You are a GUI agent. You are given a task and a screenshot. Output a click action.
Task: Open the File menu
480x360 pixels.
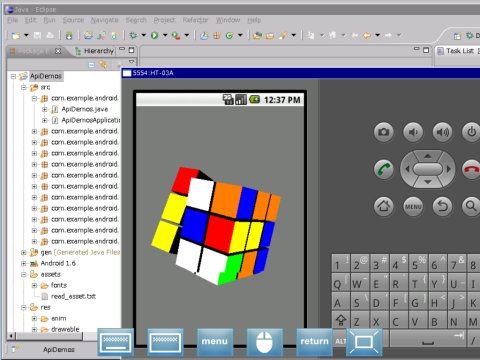point(13,20)
